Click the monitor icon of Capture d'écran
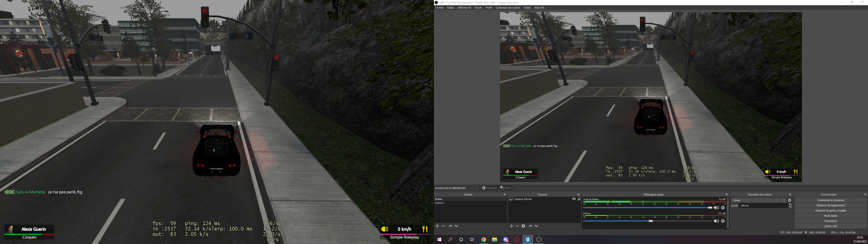 point(511,199)
